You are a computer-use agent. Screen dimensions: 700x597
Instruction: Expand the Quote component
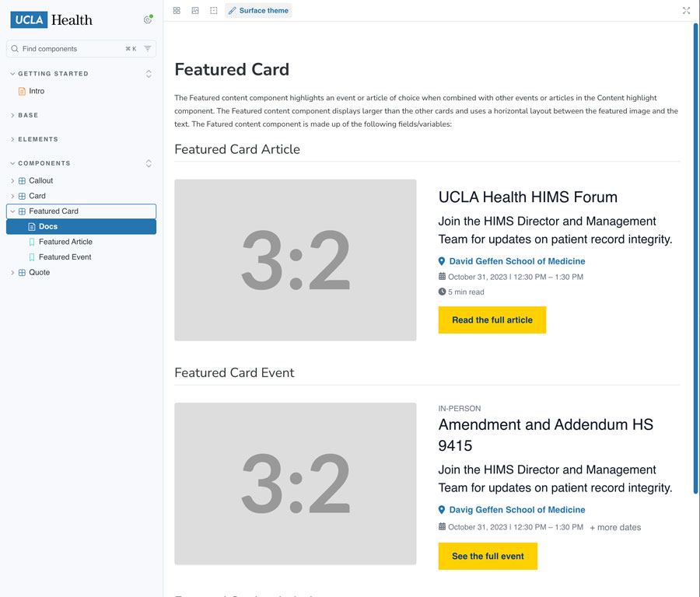(39, 272)
